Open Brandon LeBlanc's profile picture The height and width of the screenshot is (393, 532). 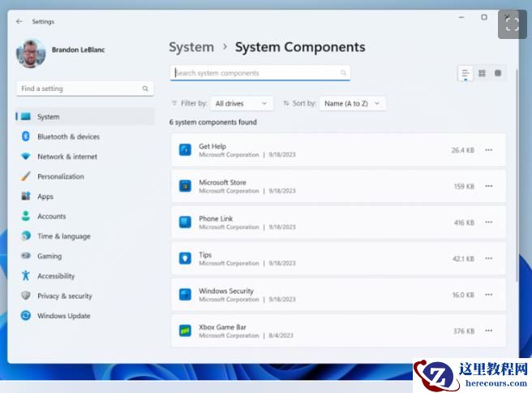[x=31, y=54]
